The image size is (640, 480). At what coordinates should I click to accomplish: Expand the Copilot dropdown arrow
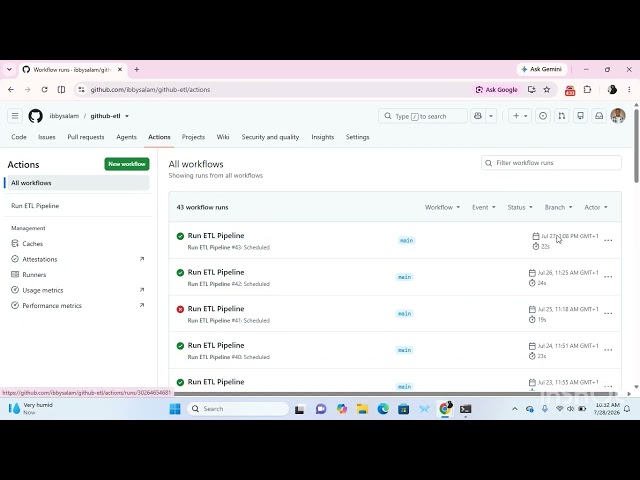pyautogui.click(x=491, y=116)
